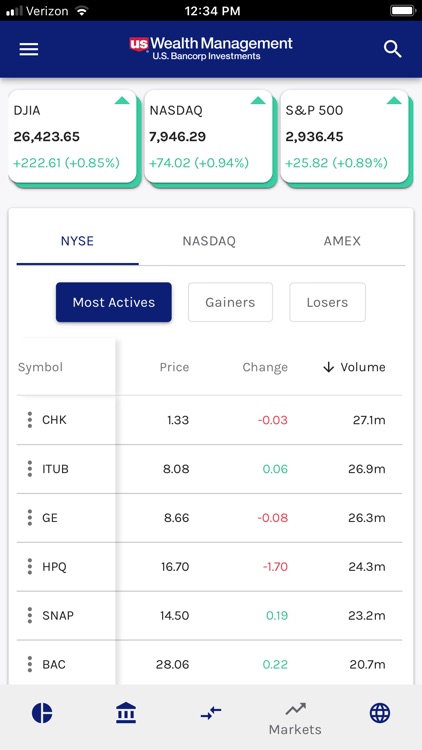The width and height of the screenshot is (422, 750).
Task: Select the HPQ symbol
Action: pos(55,567)
